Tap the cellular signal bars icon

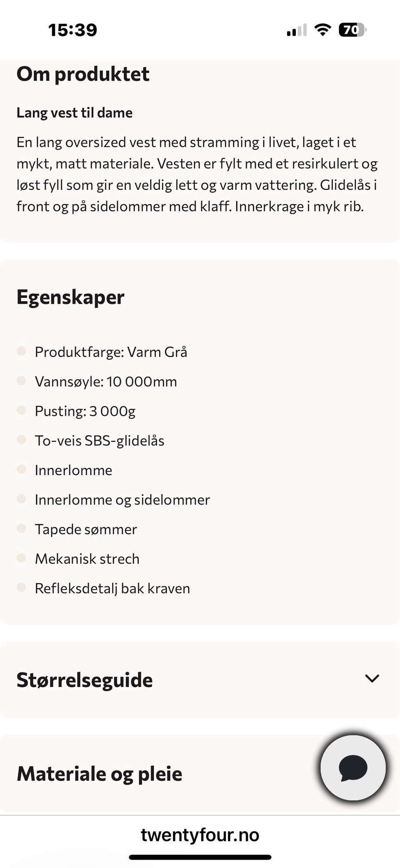point(297,30)
